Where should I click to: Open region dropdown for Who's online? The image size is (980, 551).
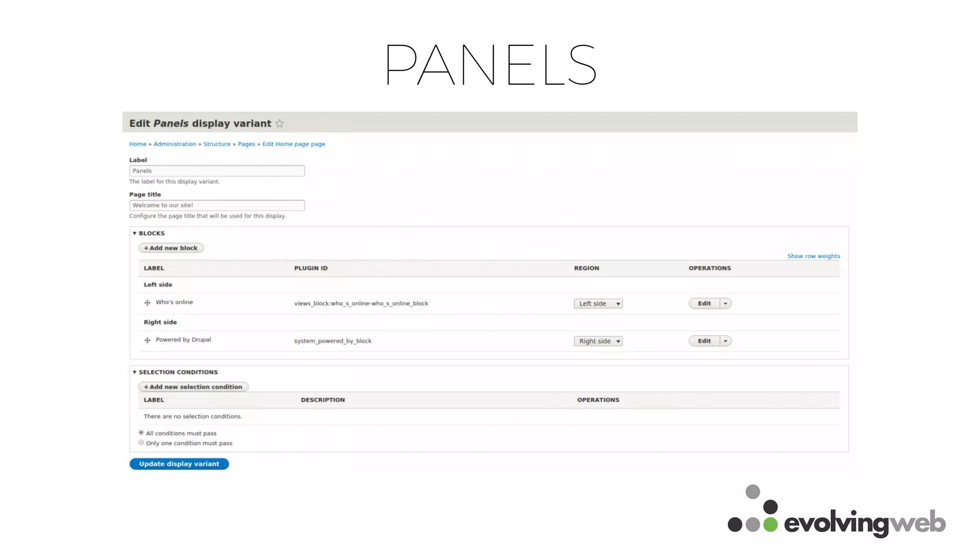(598, 303)
